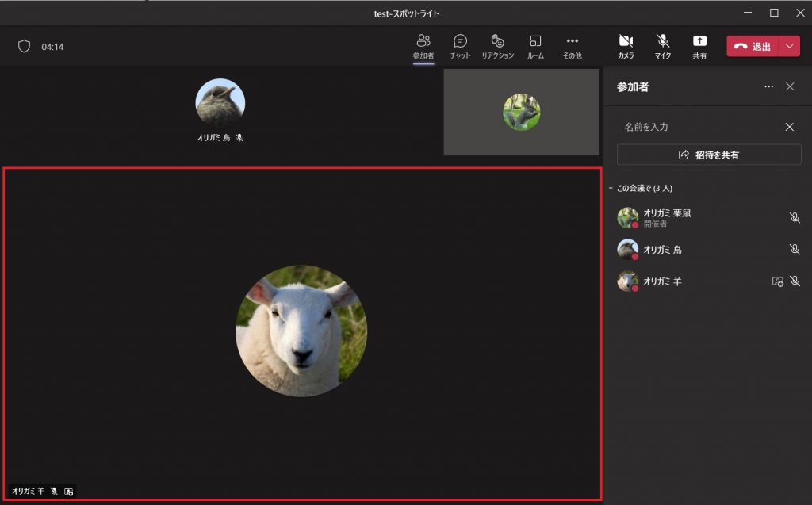812x505 pixels.
Task: Start screen sharing with 共有
Action: [699, 47]
